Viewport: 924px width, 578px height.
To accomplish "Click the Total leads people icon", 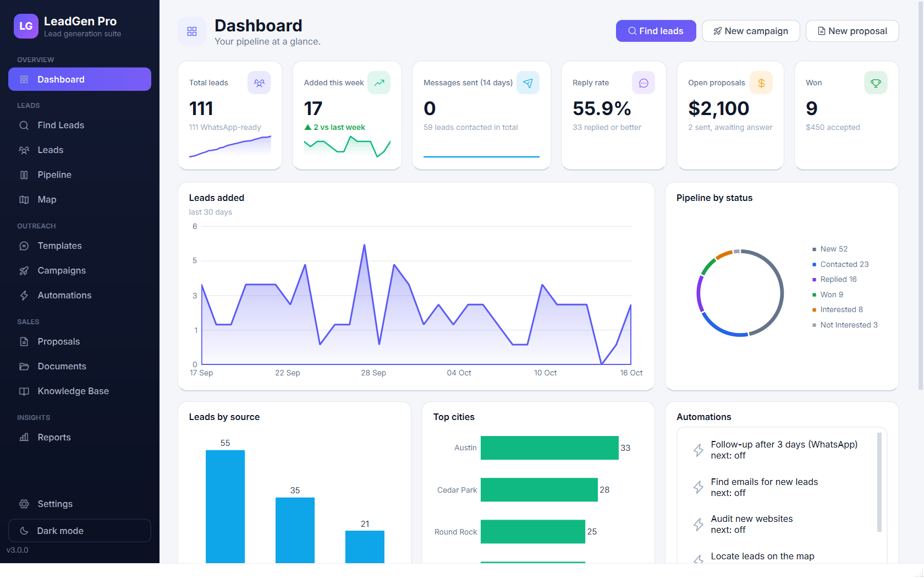I will (x=259, y=83).
